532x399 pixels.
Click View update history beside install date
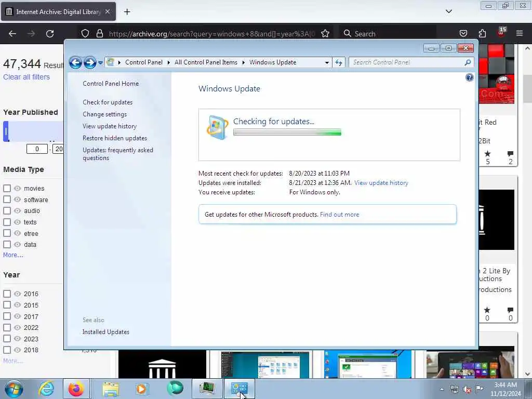[x=381, y=183]
